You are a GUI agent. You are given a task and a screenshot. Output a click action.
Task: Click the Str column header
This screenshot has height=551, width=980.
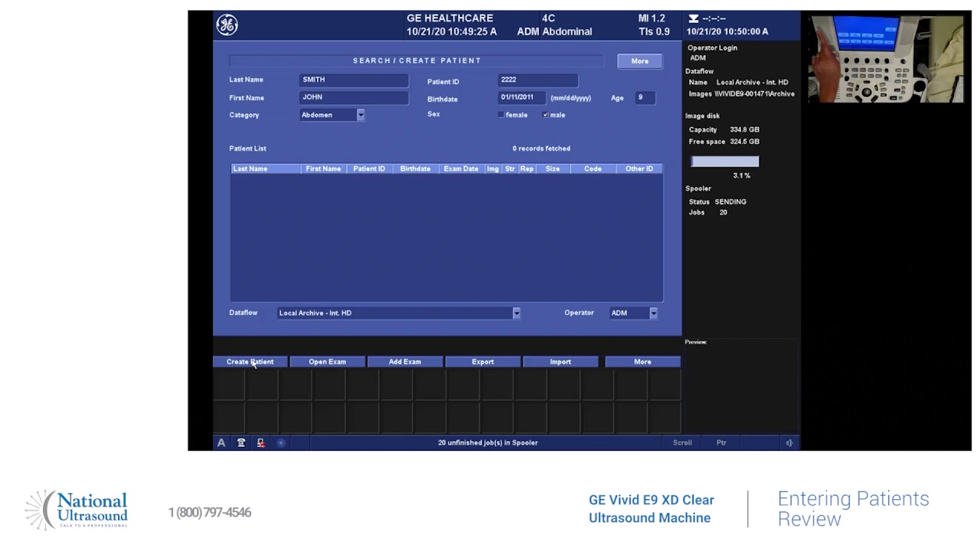tap(510, 168)
